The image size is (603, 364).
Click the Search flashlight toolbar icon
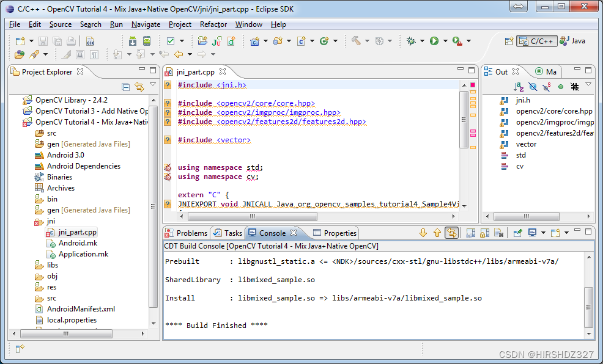pos(35,54)
